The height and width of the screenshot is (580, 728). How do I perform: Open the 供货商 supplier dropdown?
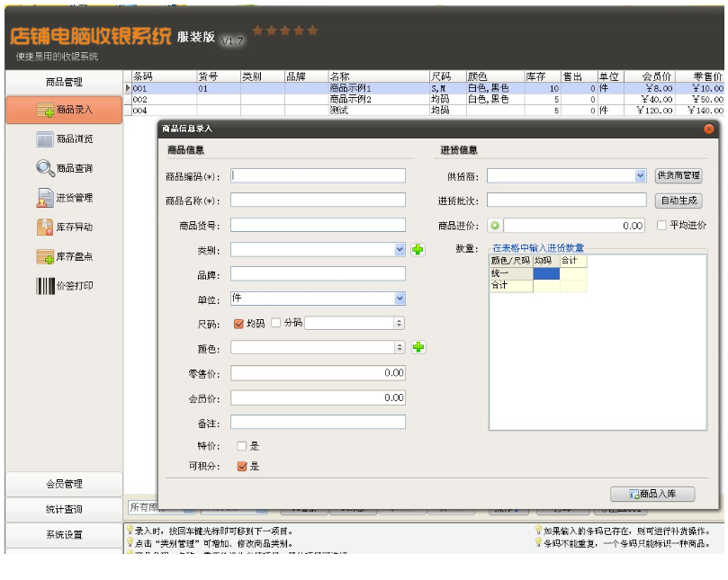641,176
